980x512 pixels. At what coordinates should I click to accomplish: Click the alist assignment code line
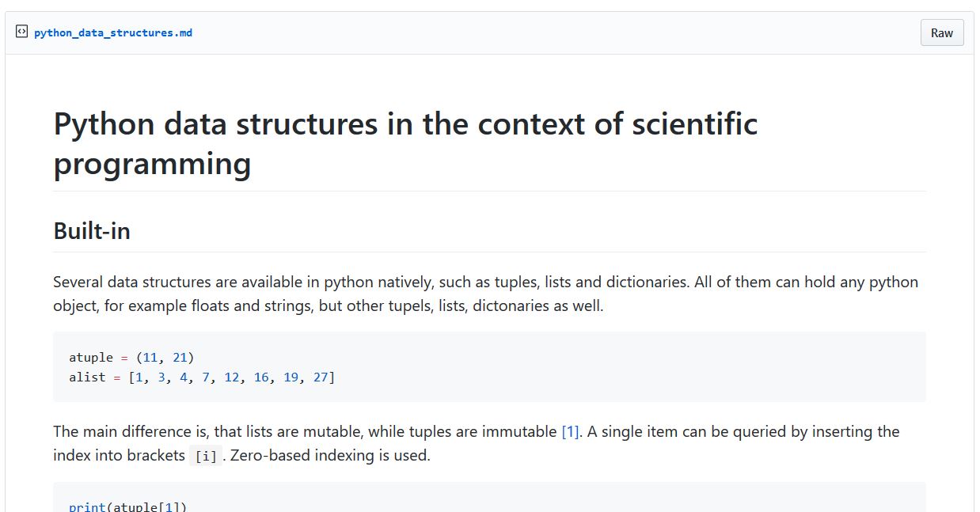pyautogui.click(x=202, y=377)
